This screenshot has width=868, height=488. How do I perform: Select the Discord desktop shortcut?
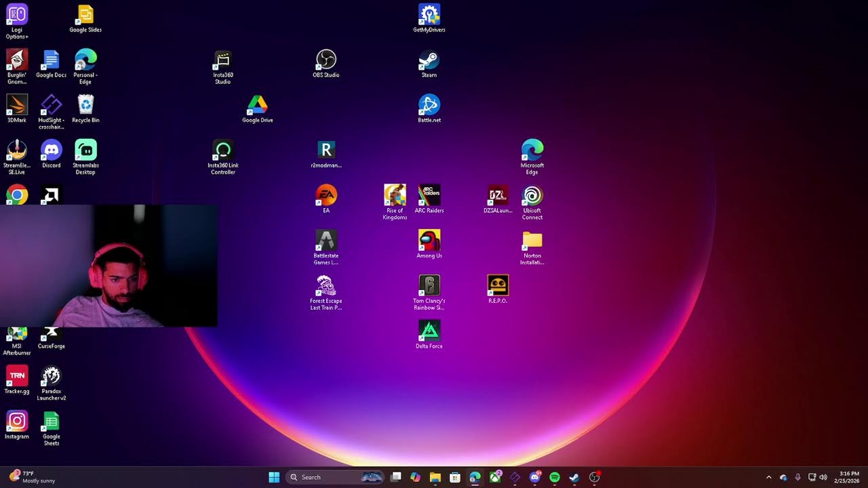point(52,154)
